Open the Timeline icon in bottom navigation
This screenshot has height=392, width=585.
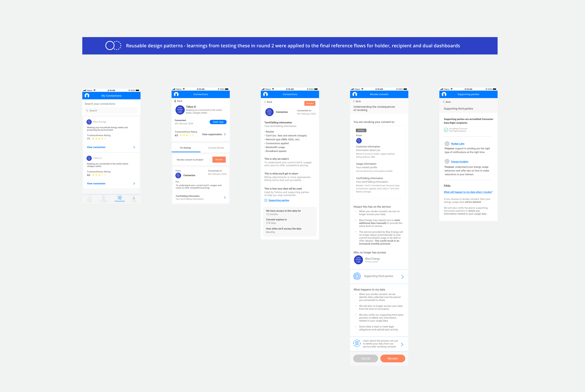coord(104,198)
